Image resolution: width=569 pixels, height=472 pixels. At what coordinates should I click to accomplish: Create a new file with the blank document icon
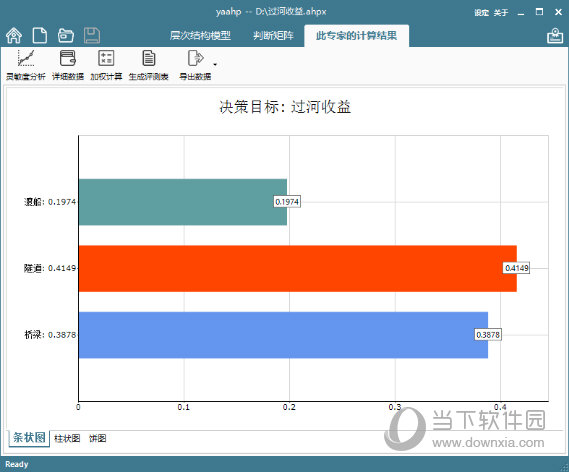click(x=40, y=36)
